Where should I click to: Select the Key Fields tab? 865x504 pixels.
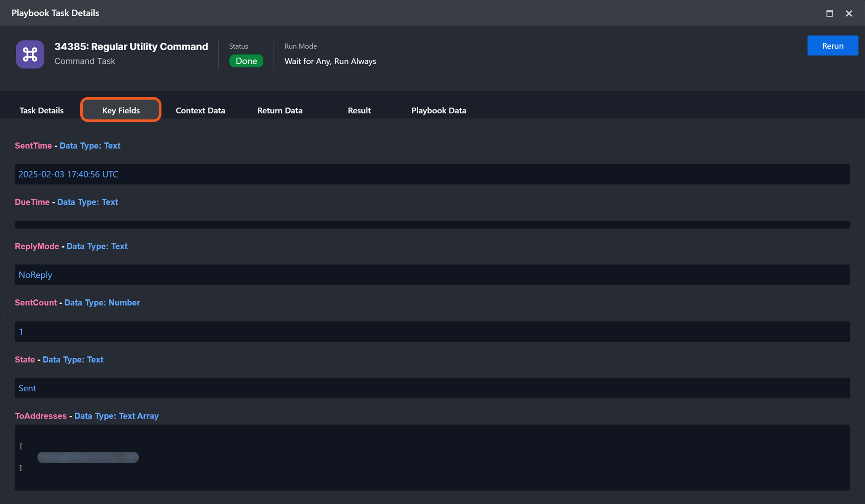(x=121, y=110)
